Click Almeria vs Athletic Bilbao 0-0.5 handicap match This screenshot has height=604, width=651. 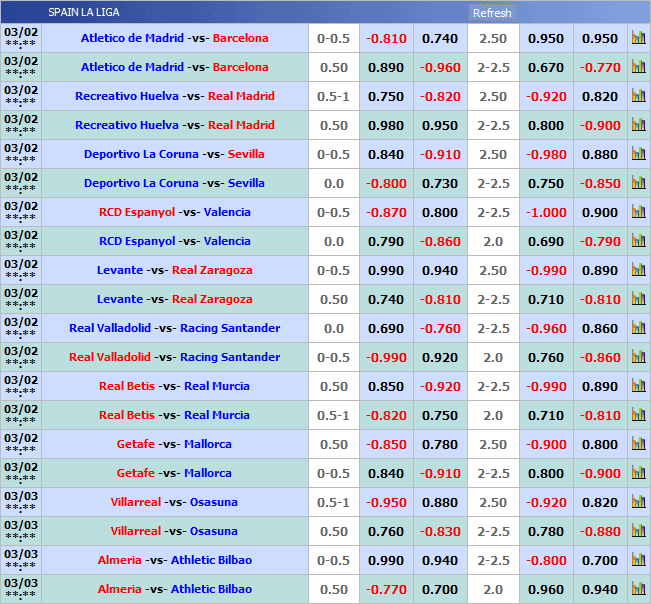[x=174, y=560]
